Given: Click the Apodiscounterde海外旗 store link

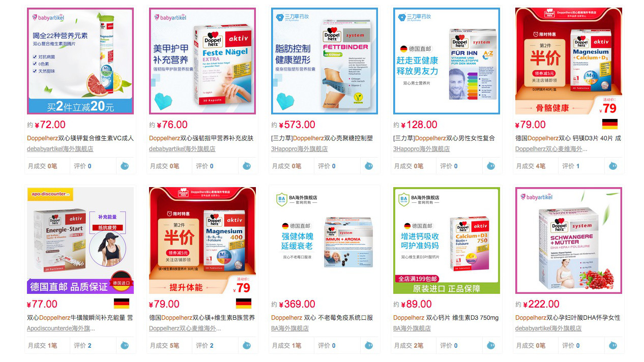Looking at the screenshot, I should [61, 328].
